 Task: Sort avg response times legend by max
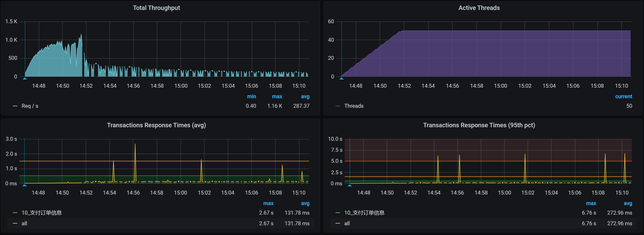(268, 203)
